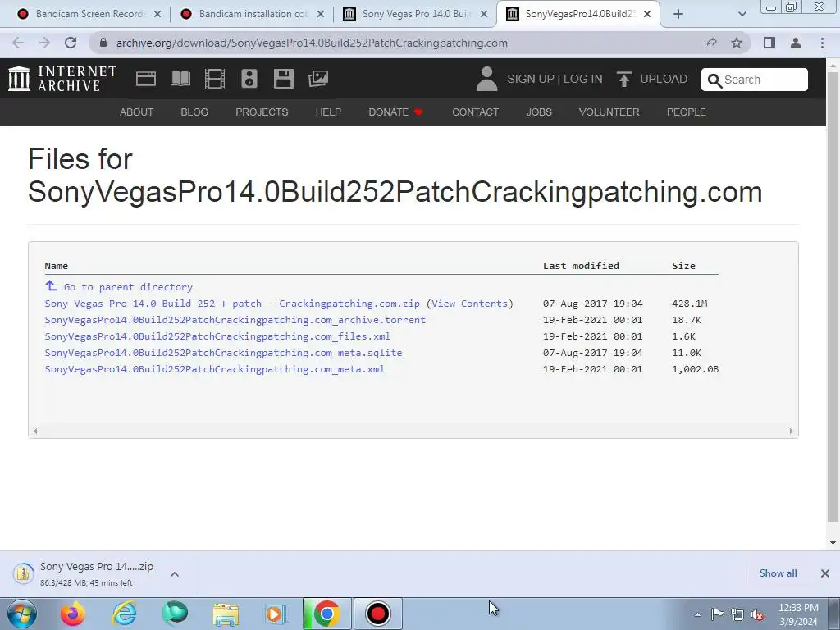This screenshot has width=840, height=630.
Task: Click the page vertical scrollbar down arrow
Action: pos(833,543)
